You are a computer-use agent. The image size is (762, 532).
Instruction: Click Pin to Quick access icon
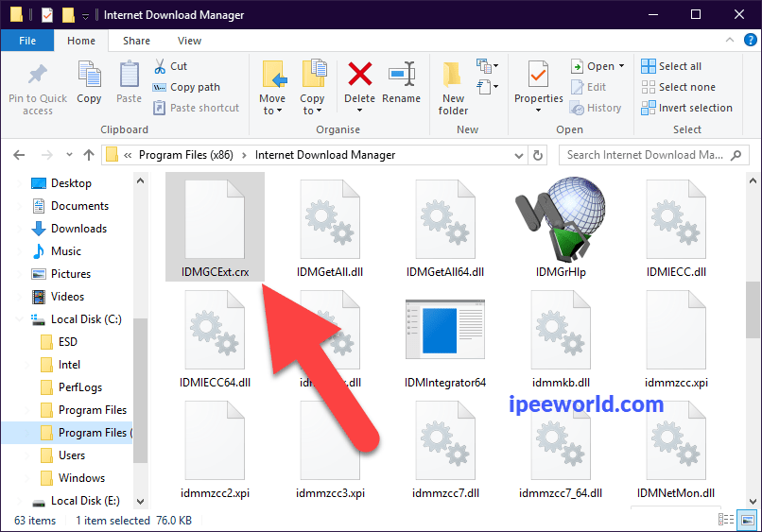38,77
